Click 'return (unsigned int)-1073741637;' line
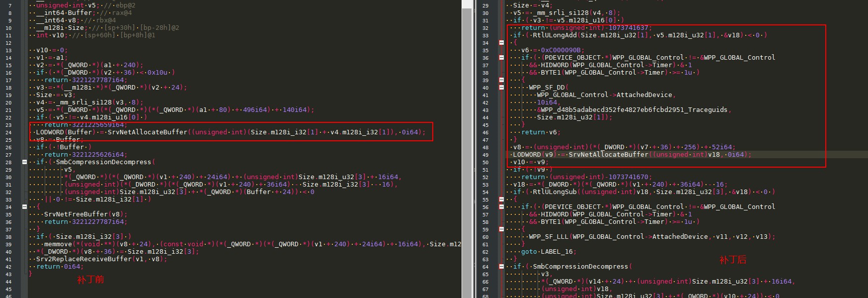Viewport: 868px width, 298px height. coord(586,27)
